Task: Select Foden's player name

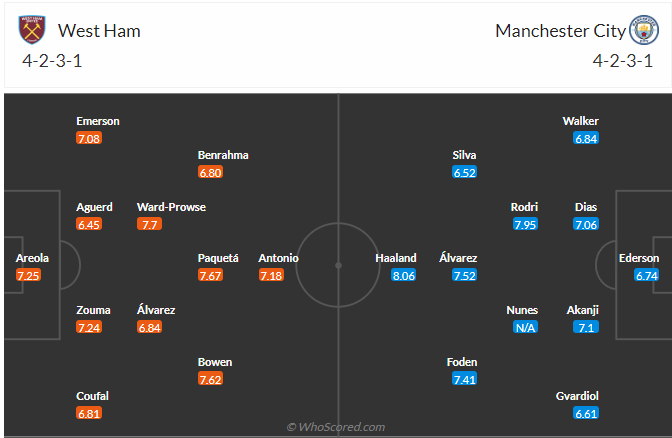Action: 463,362
